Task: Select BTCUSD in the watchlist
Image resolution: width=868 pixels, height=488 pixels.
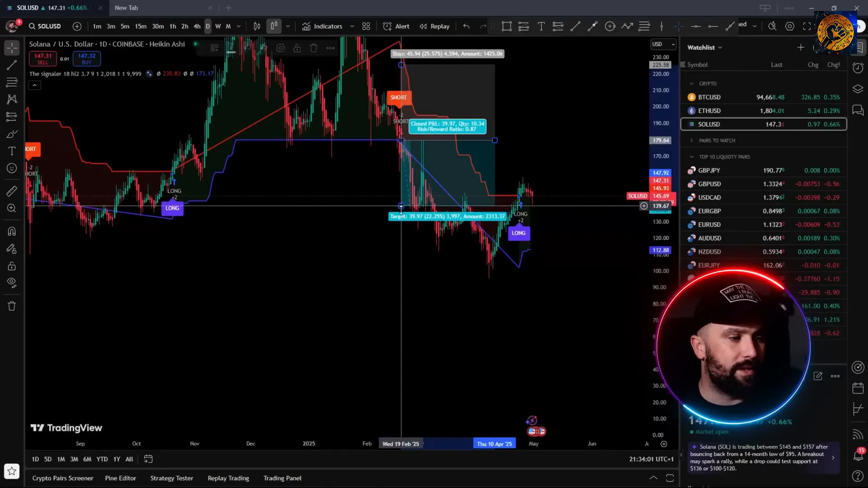Action: [764, 97]
